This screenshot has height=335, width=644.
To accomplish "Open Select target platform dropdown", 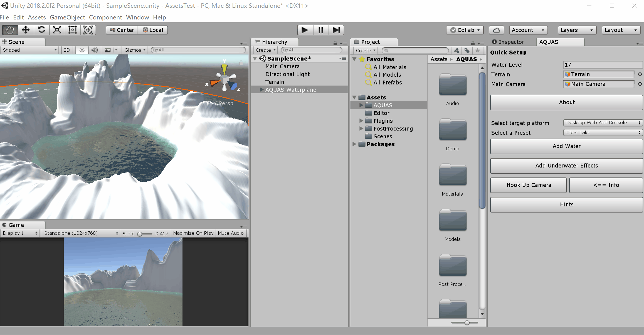I will coord(603,123).
